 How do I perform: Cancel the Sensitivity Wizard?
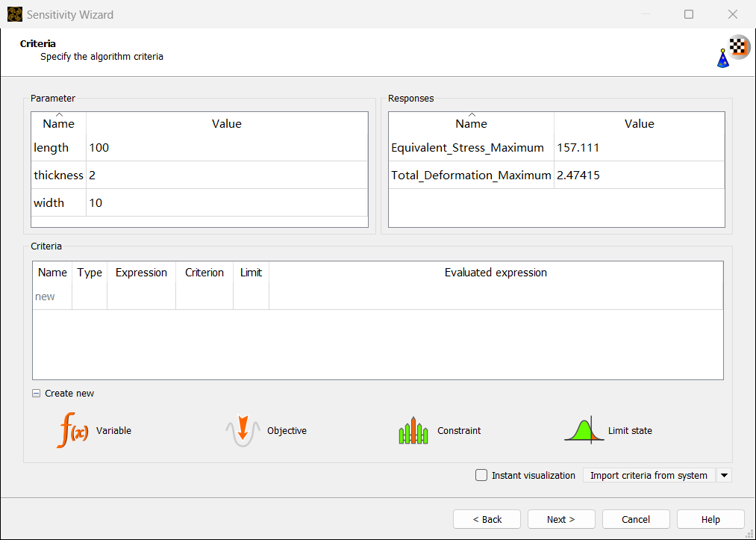click(636, 519)
